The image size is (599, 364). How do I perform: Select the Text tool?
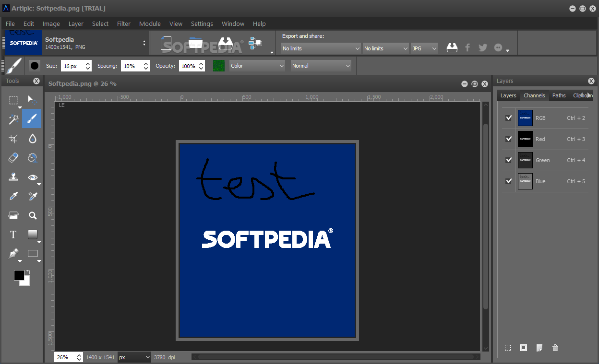13,235
